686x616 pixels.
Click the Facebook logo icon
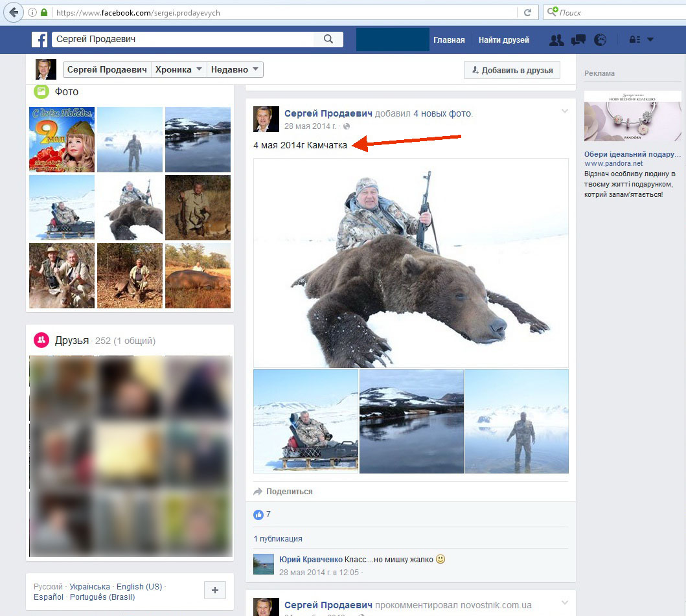pos(40,40)
